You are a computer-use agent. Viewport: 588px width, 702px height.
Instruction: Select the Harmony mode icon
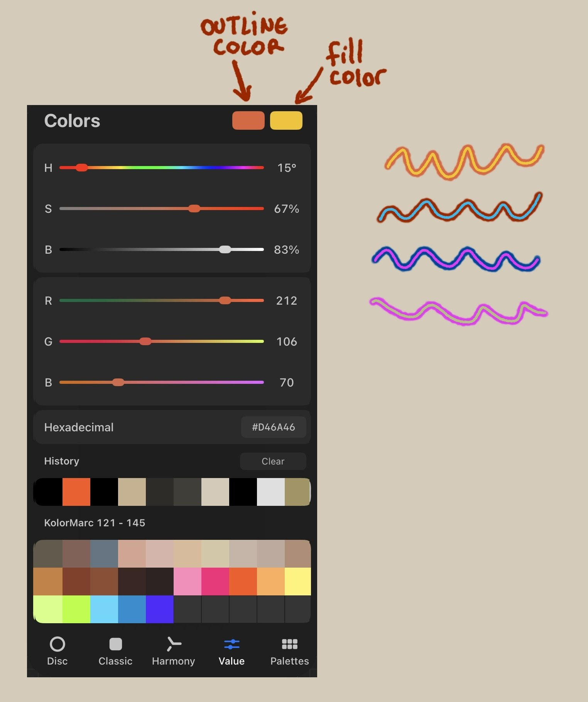coord(174,644)
